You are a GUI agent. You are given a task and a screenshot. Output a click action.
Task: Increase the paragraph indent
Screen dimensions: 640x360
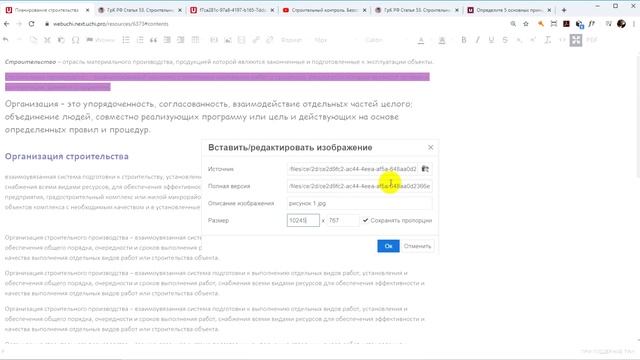point(180,40)
